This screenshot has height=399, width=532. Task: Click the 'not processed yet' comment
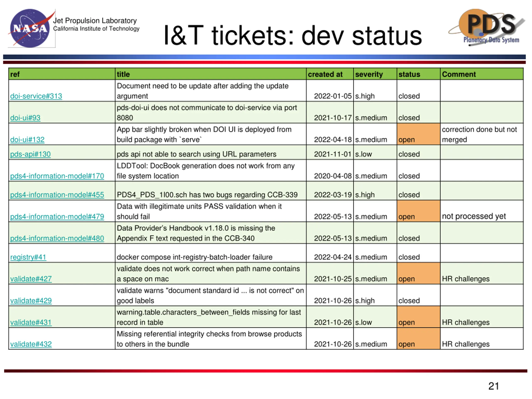[474, 216]
